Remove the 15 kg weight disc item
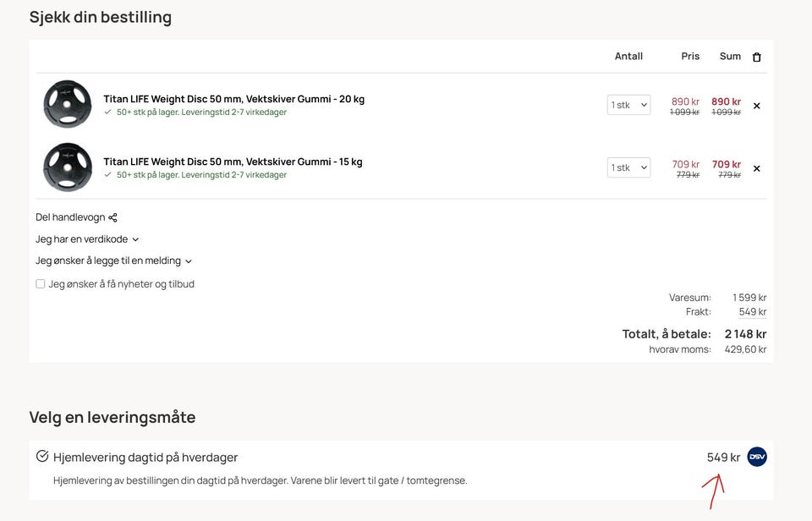This screenshot has width=812, height=521. [x=756, y=168]
